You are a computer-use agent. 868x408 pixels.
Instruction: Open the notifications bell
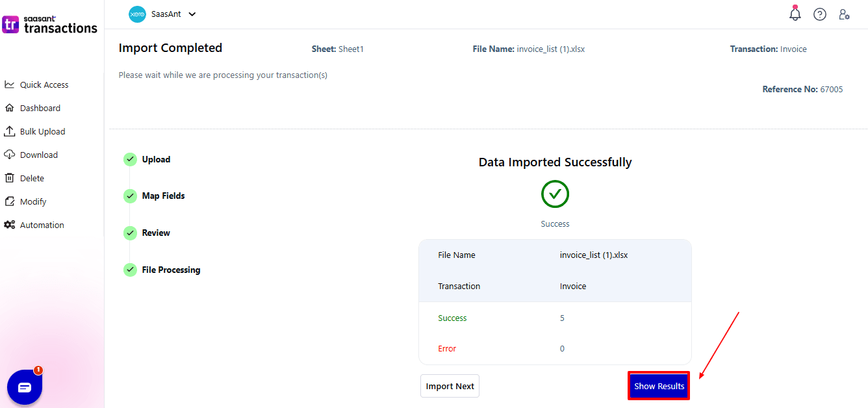pyautogui.click(x=795, y=14)
